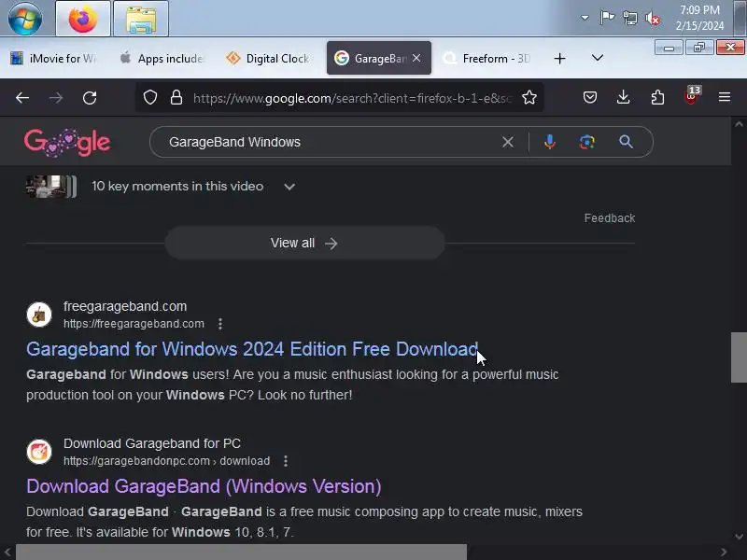Switch to the Apps included tab

tap(162, 58)
